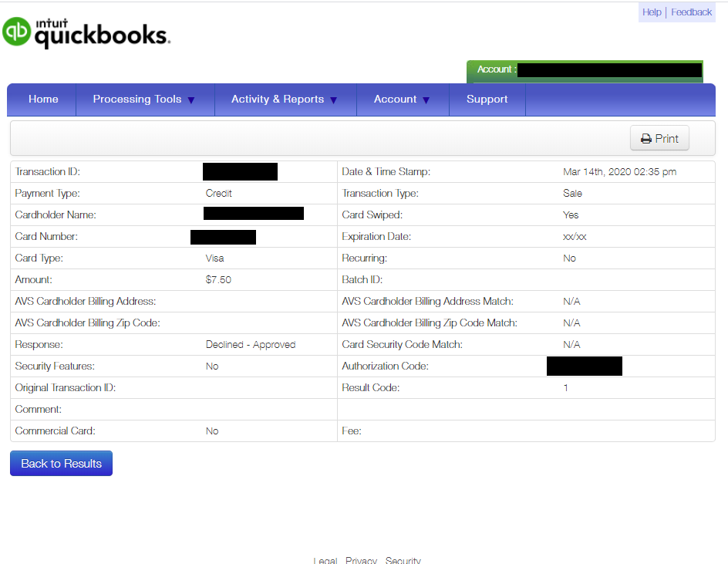This screenshot has height=564, width=728.
Task: Click the Card Number label
Action: pos(46,236)
